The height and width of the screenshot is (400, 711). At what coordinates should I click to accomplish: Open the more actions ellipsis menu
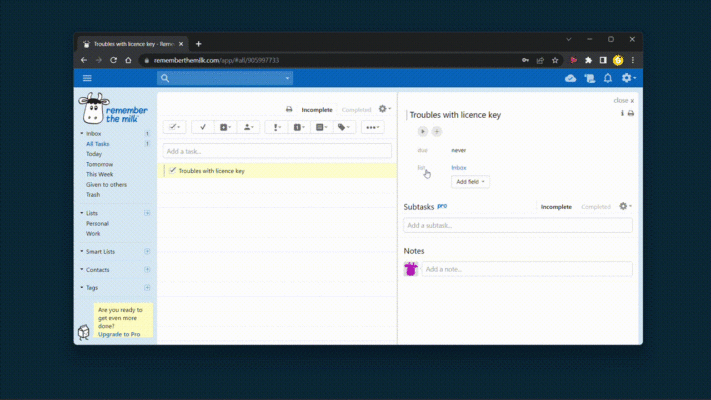click(x=373, y=127)
